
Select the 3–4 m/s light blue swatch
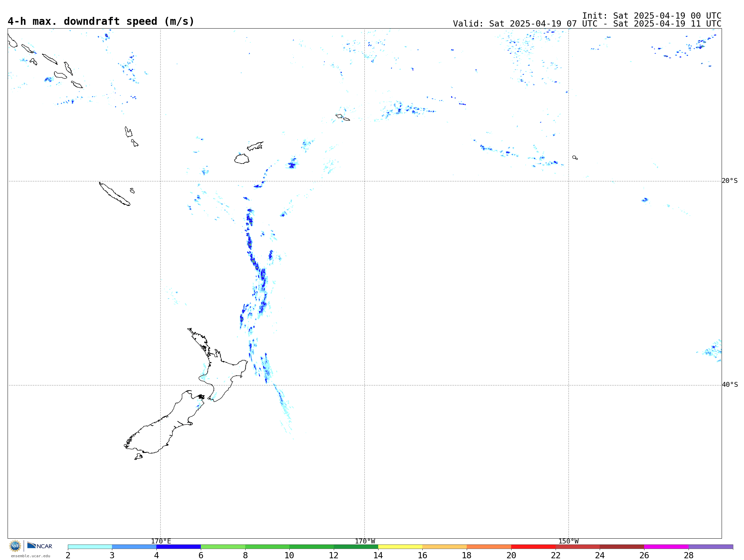point(134,547)
